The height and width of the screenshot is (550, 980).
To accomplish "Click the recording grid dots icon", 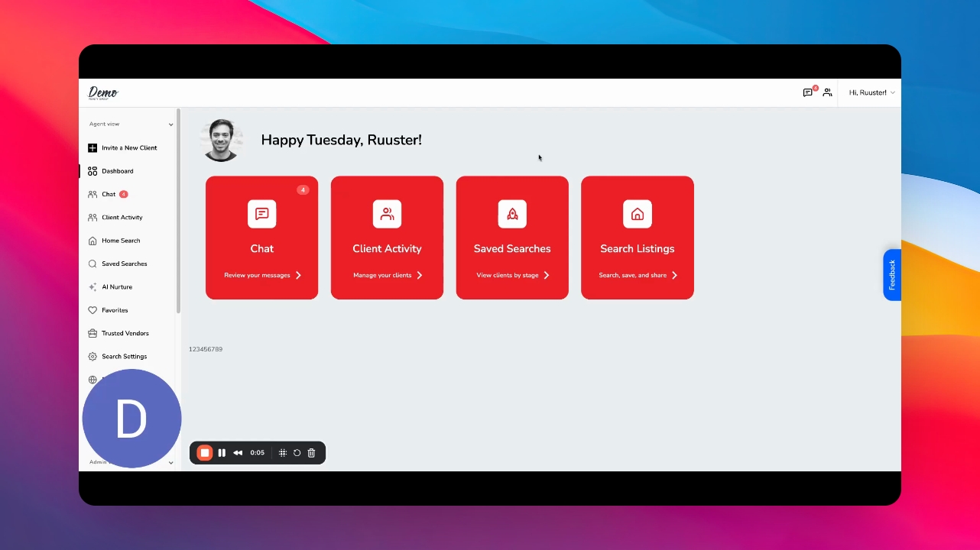I will click(283, 453).
